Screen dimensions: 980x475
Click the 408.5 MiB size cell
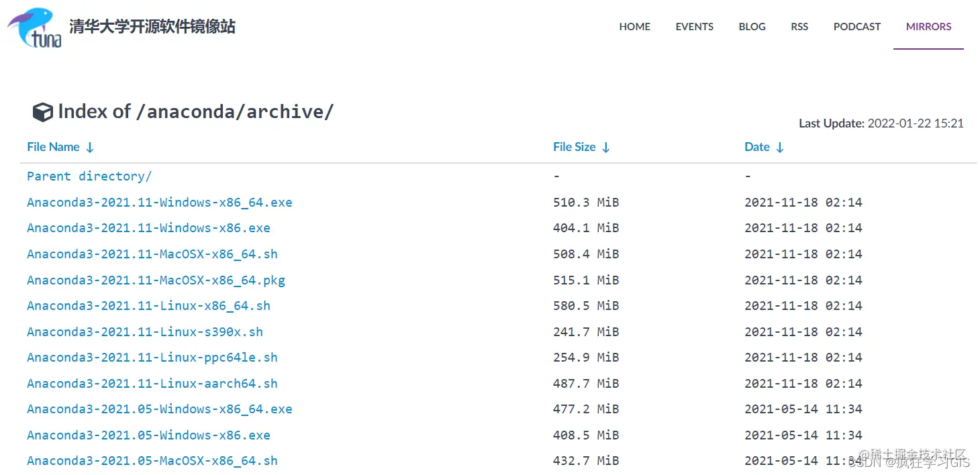(586, 435)
